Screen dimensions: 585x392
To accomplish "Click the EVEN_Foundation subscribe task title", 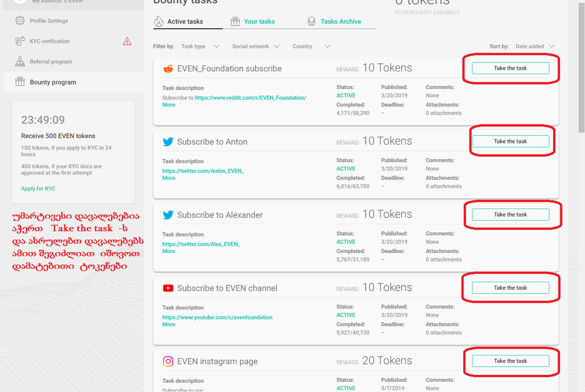I will 229,69.
